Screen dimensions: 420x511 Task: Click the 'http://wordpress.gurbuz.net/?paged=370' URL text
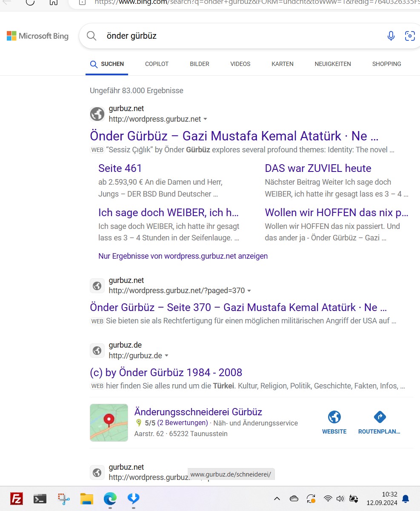pyautogui.click(x=177, y=291)
